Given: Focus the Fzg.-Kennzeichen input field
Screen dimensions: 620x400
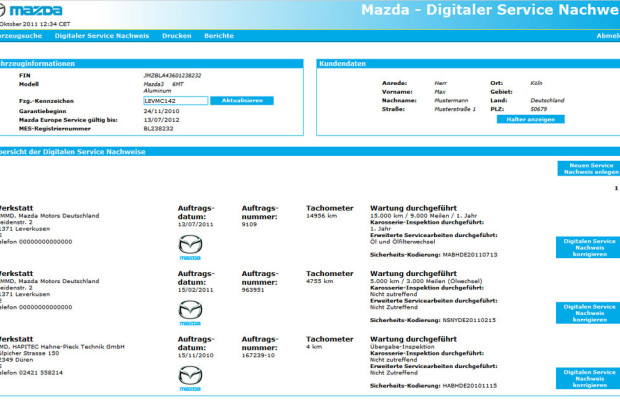Looking at the screenshot, I should click(176, 101).
